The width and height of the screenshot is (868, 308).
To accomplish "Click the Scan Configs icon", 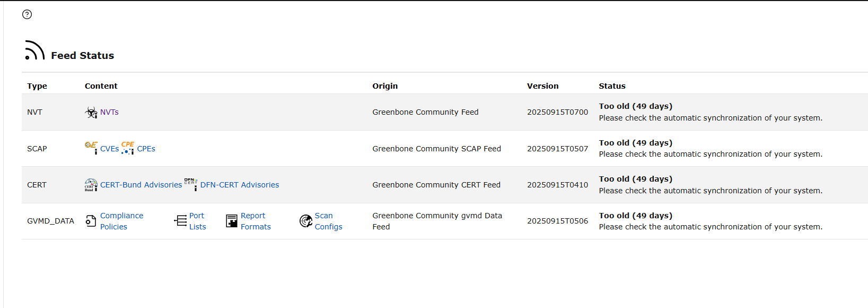I will pyautogui.click(x=306, y=221).
